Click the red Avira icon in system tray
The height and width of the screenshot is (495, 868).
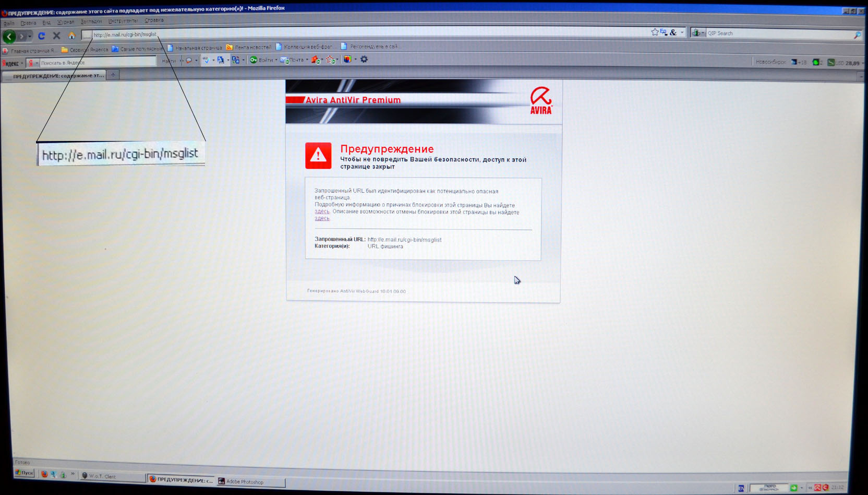pos(817,488)
